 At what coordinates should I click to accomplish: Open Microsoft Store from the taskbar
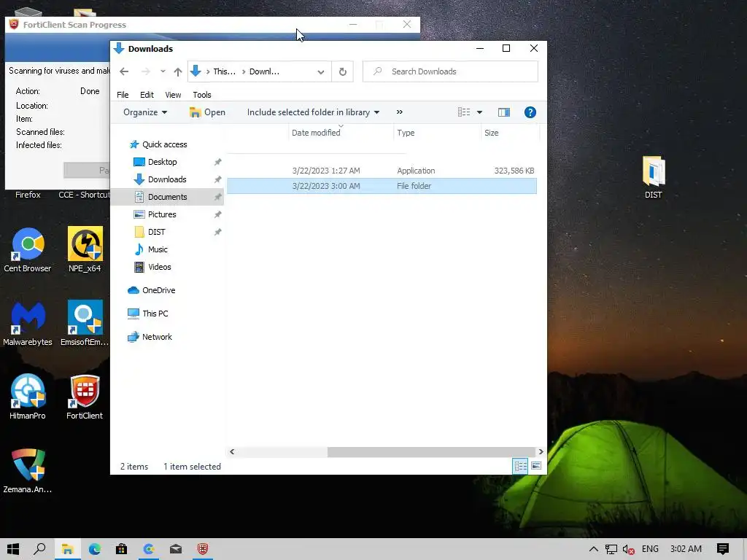point(122,549)
